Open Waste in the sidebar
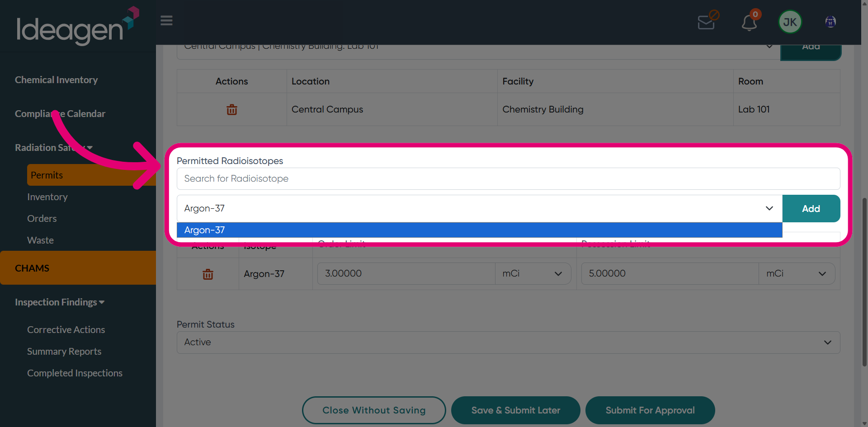 (40, 240)
